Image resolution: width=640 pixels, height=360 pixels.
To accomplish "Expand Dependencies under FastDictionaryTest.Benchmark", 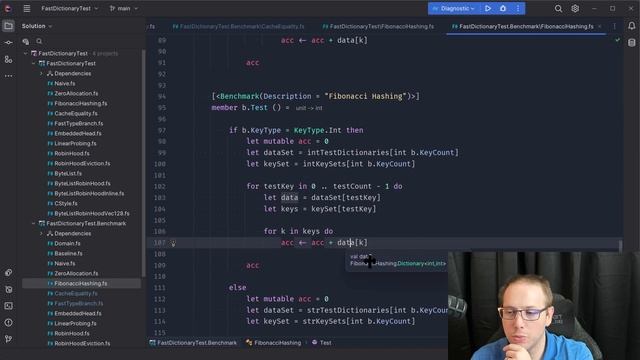I will (41, 233).
